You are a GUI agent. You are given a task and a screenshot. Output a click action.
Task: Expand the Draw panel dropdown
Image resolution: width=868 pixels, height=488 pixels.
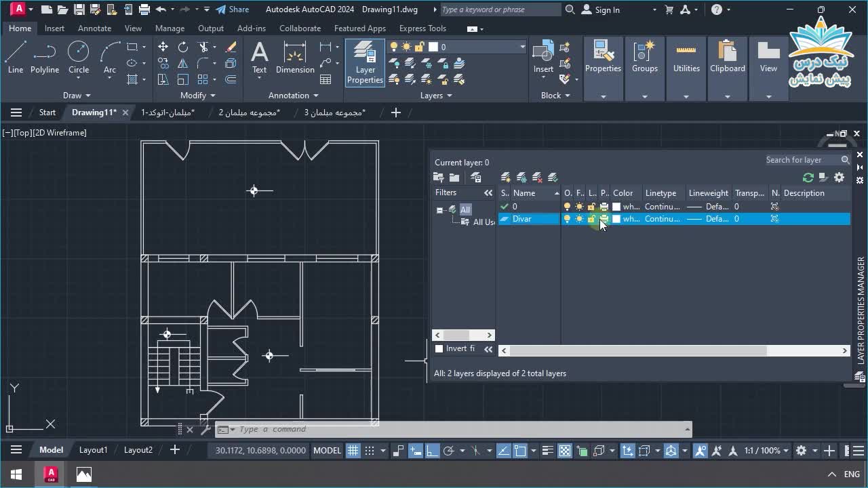pos(77,96)
